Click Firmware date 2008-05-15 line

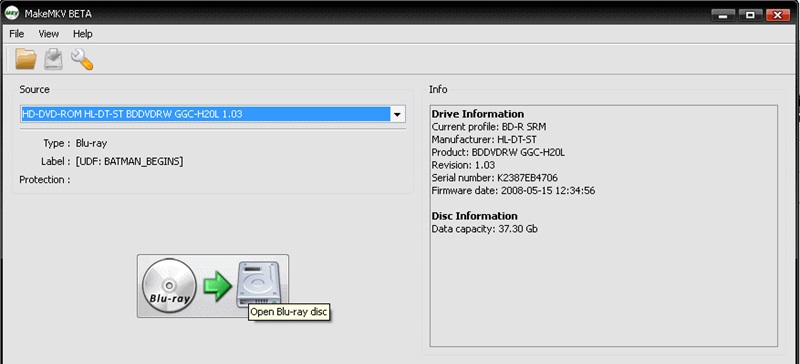513,191
